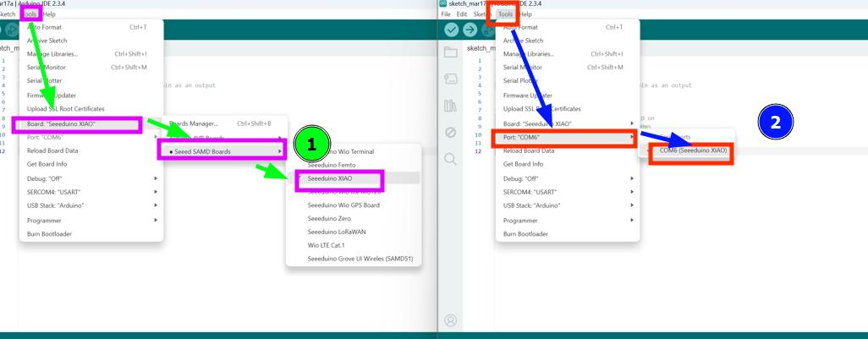Expand USB Stack "Arduino" submenu in right menu
The image size is (868, 339).
568,205
